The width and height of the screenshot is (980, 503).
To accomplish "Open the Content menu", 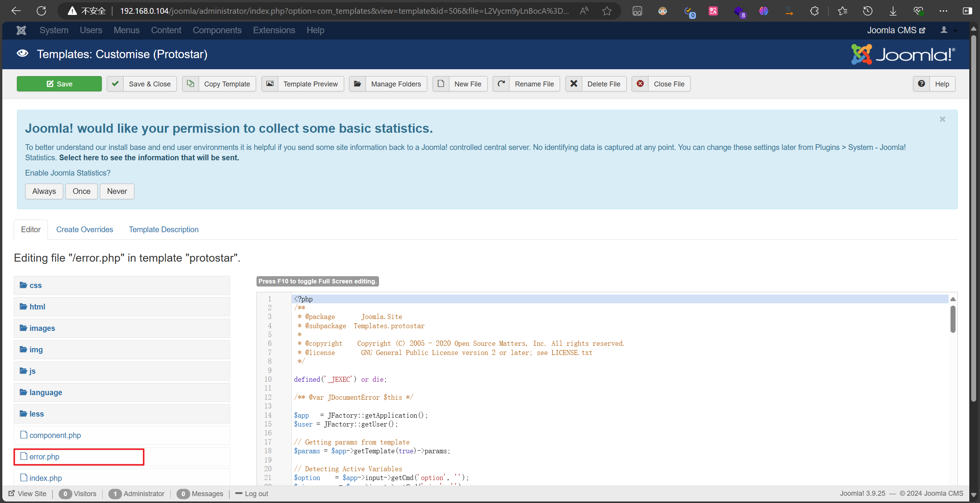I will 166,30.
